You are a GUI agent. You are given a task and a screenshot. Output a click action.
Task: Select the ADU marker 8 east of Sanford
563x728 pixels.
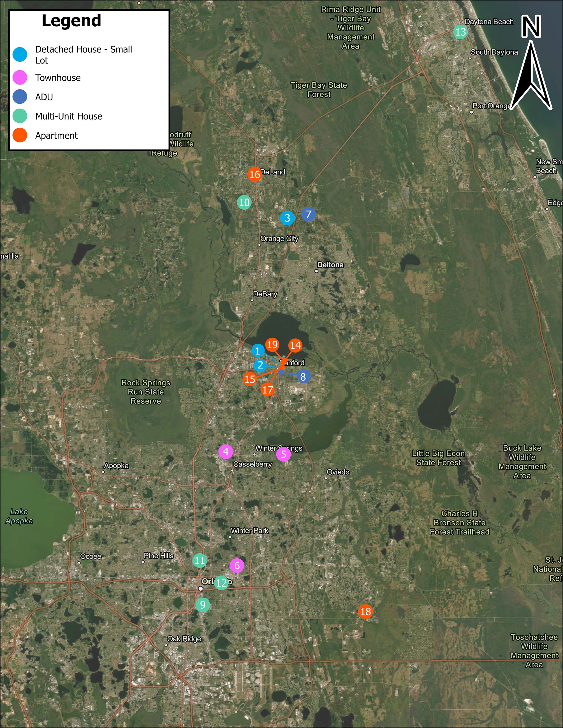[x=303, y=377]
